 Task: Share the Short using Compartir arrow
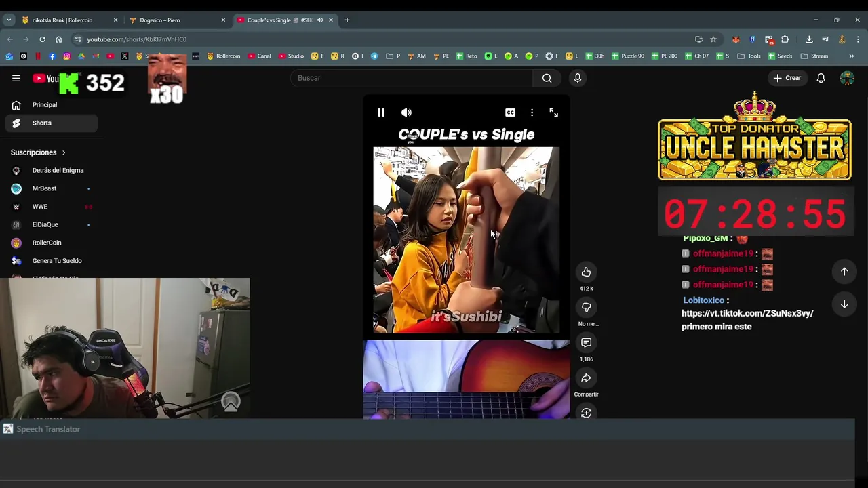coord(586,378)
